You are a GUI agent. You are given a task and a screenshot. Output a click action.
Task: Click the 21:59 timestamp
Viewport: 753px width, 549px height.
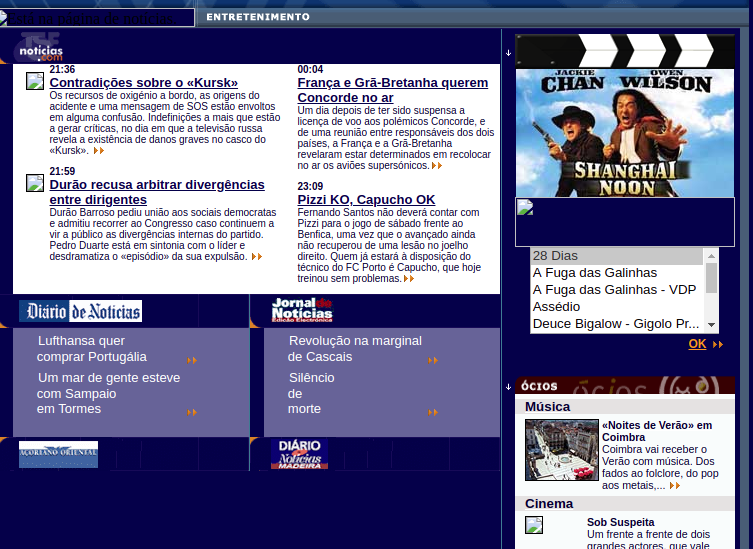click(x=62, y=171)
